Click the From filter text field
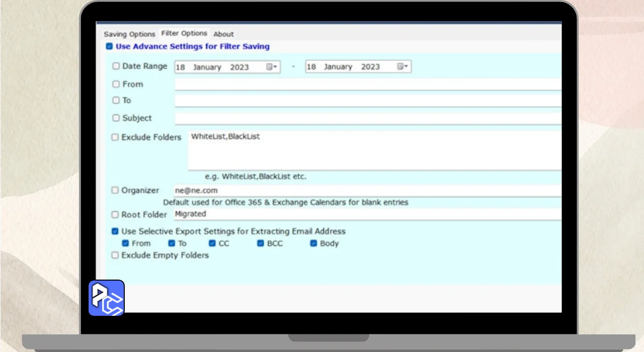 [x=368, y=84]
